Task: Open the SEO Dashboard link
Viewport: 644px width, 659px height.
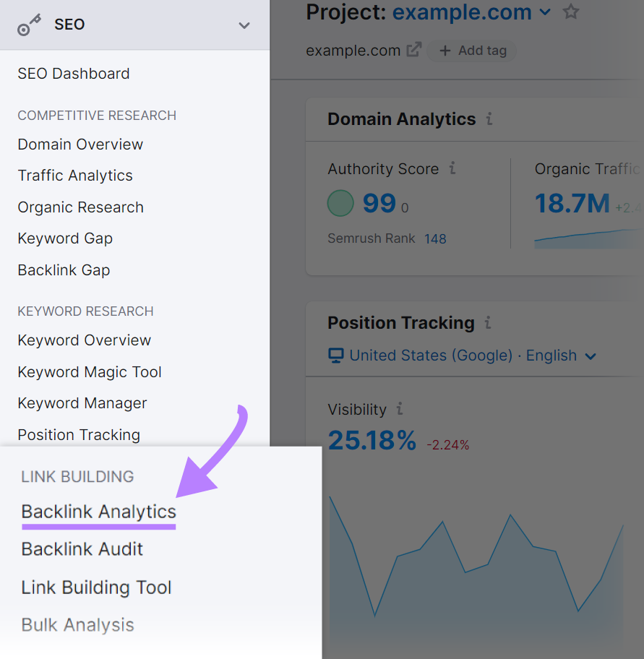Action: point(73,73)
